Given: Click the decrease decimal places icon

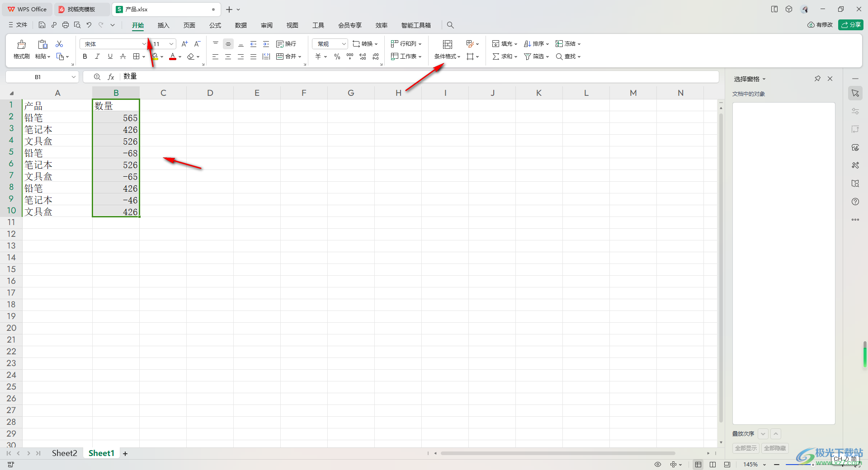Looking at the screenshot, I should pos(375,56).
